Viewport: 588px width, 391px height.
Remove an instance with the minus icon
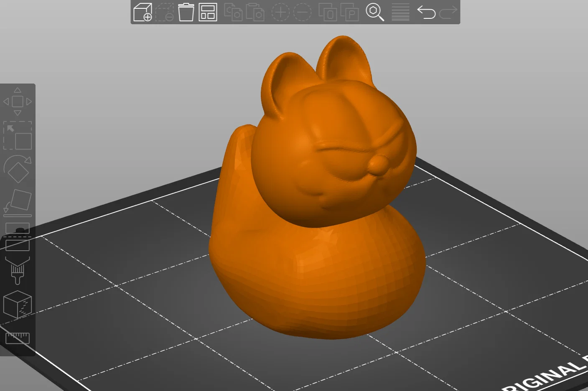tap(302, 12)
